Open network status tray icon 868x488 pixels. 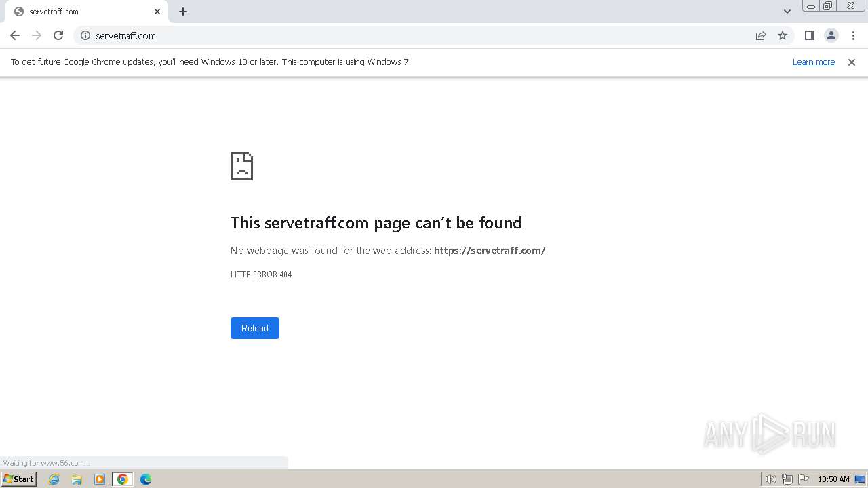pos(787,479)
